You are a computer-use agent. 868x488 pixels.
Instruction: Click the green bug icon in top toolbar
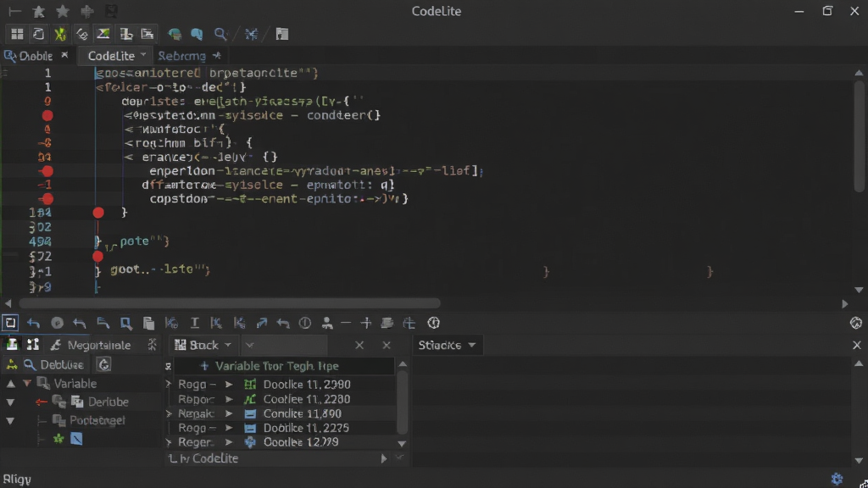(60, 34)
